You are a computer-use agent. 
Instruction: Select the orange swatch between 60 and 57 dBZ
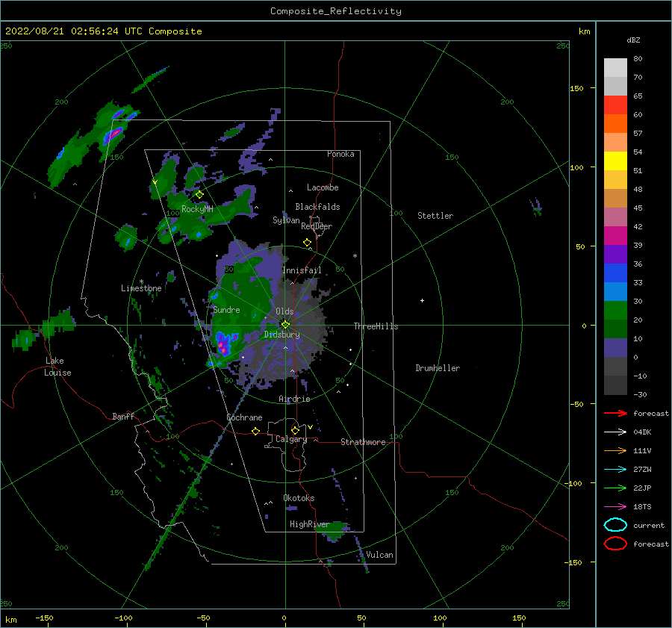615,124
